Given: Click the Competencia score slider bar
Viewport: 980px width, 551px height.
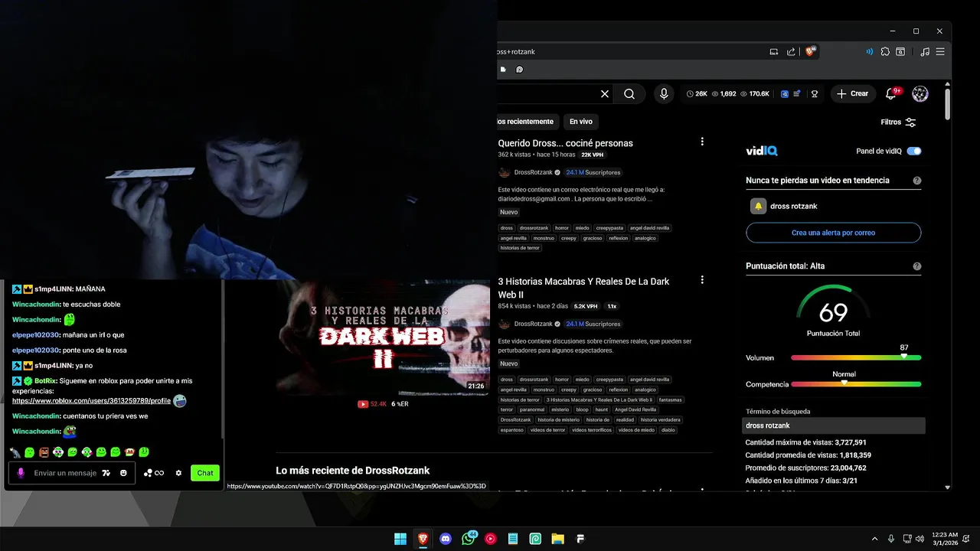Looking at the screenshot, I should (x=856, y=383).
